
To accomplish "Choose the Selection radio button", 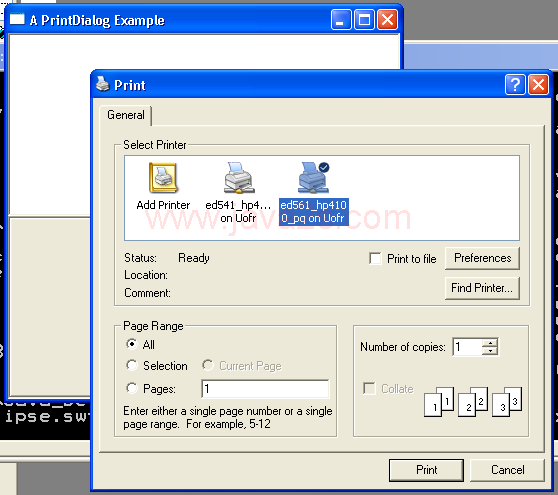I will click(x=132, y=365).
